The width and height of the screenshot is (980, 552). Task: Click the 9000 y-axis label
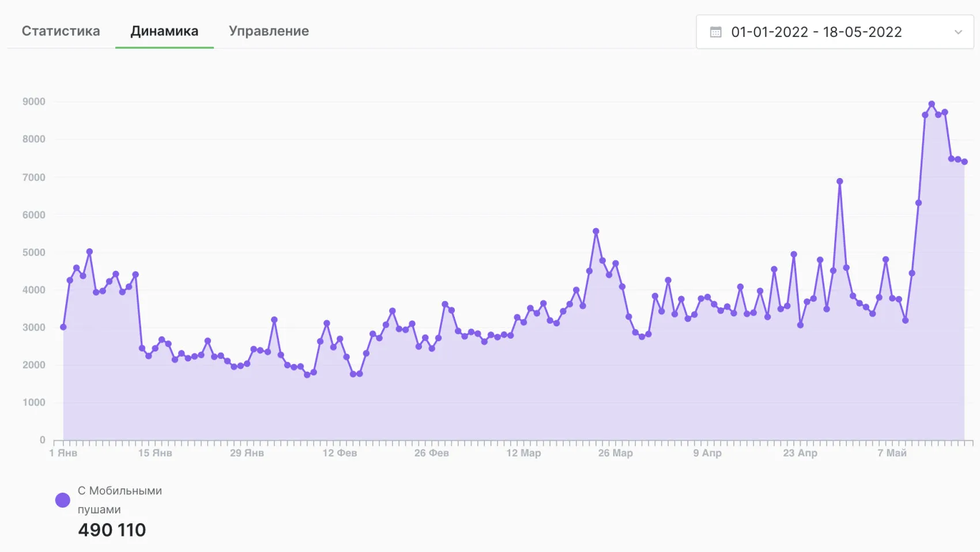coord(34,102)
